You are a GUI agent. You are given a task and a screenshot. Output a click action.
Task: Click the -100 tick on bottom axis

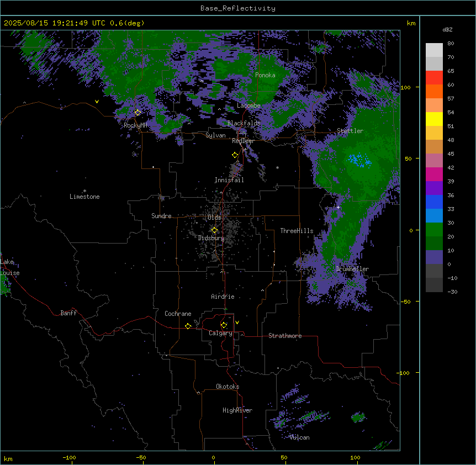[x=69, y=457]
